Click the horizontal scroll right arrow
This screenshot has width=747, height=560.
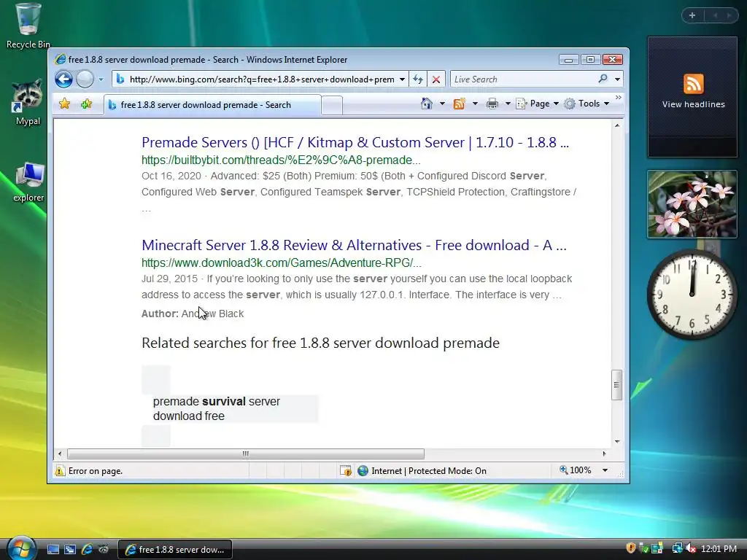click(x=605, y=454)
